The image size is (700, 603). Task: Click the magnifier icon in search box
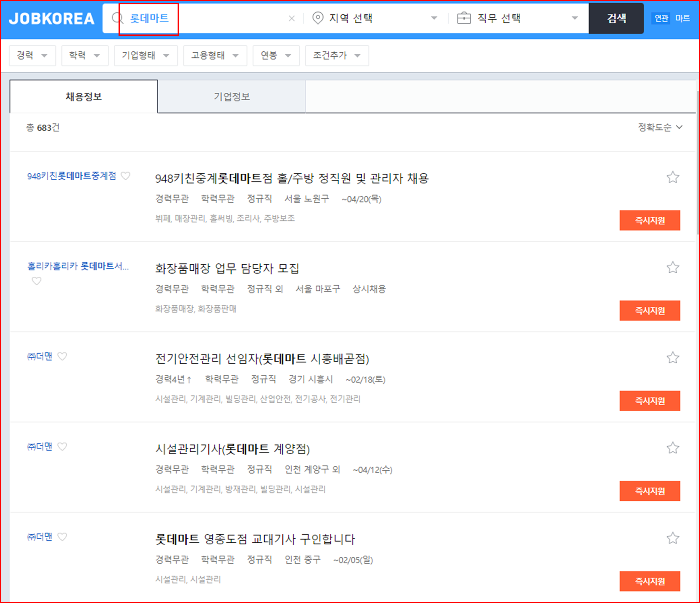coord(117,18)
